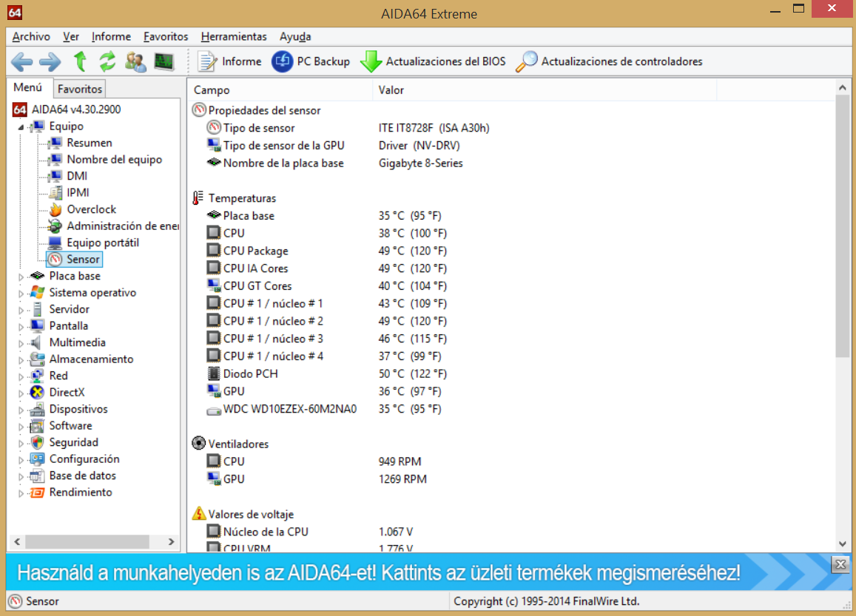Click the tree pane right scroll arrow
Viewport: 856px width, 616px height.
click(x=172, y=542)
